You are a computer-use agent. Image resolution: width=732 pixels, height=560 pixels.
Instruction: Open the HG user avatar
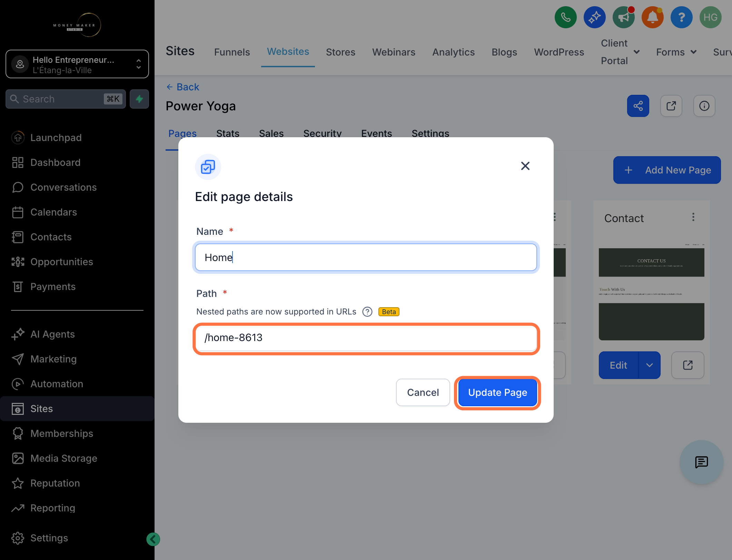pyautogui.click(x=710, y=17)
